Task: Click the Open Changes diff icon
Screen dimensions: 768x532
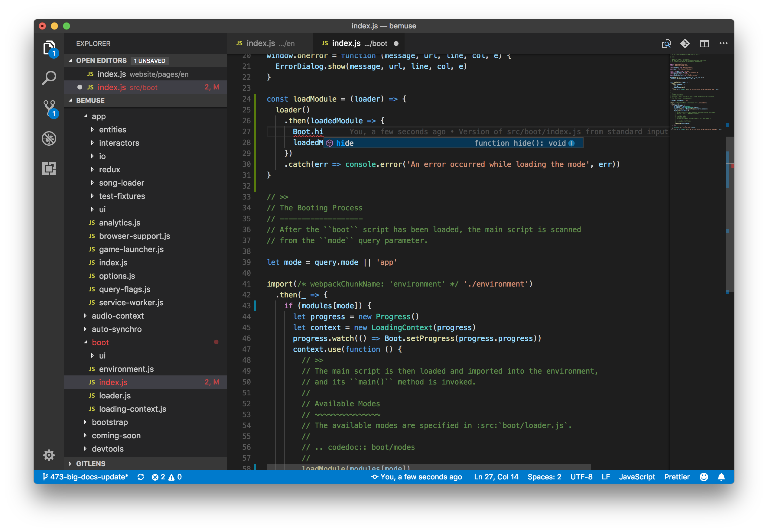Action: coord(666,43)
